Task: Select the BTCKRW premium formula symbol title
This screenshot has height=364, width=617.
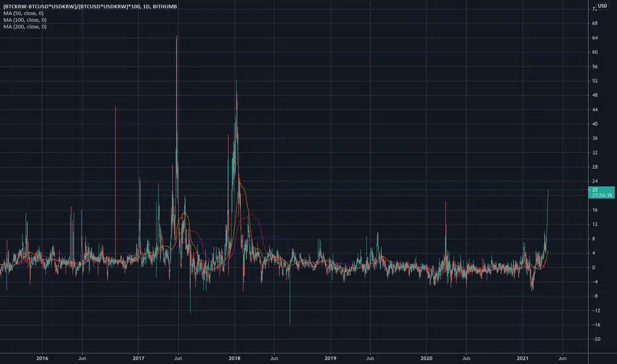Action: [x=90, y=7]
